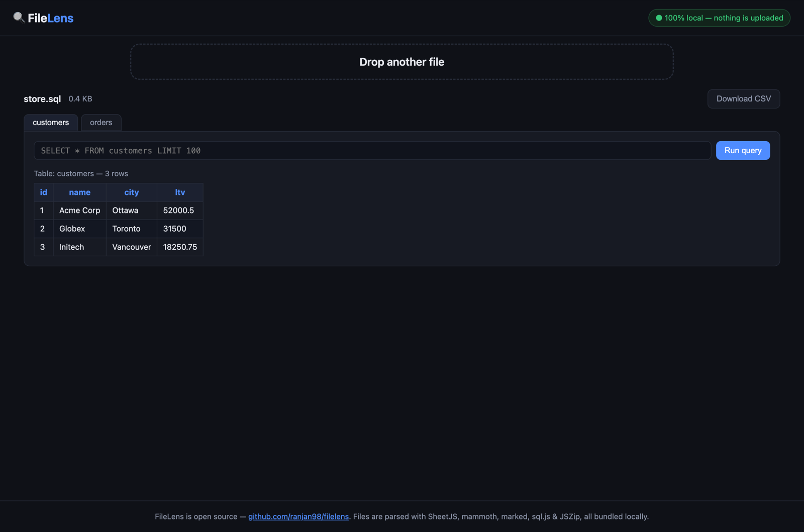The height and width of the screenshot is (532, 804).
Task: Click the FileLens magnifying glass logo icon
Action: (19, 18)
